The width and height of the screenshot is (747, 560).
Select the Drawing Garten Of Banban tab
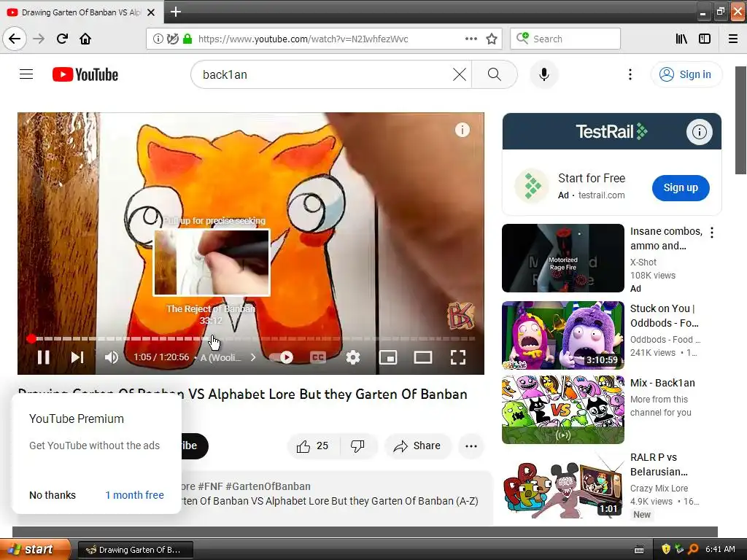81,12
